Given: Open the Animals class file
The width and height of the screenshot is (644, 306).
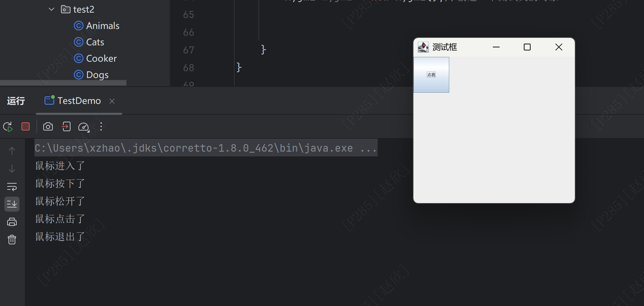Looking at the screenshot, I should [x=103, y=26].
